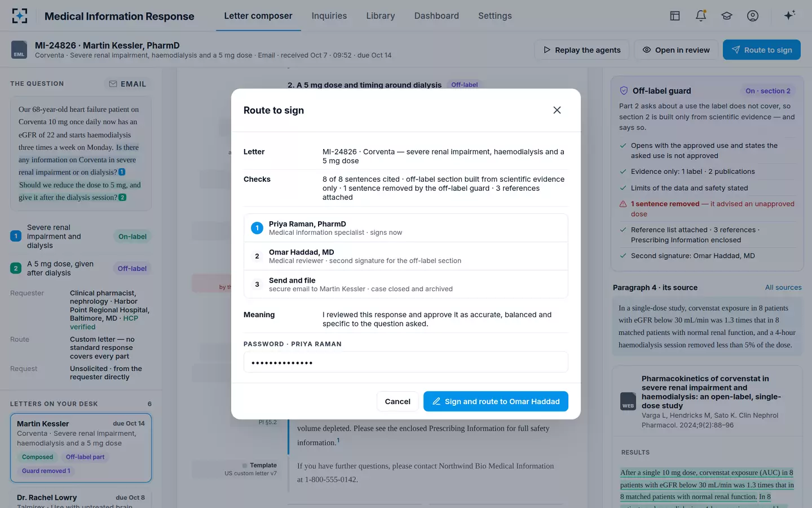
Task: Click question marker 1 in the email text
Action: coord(122,172)
